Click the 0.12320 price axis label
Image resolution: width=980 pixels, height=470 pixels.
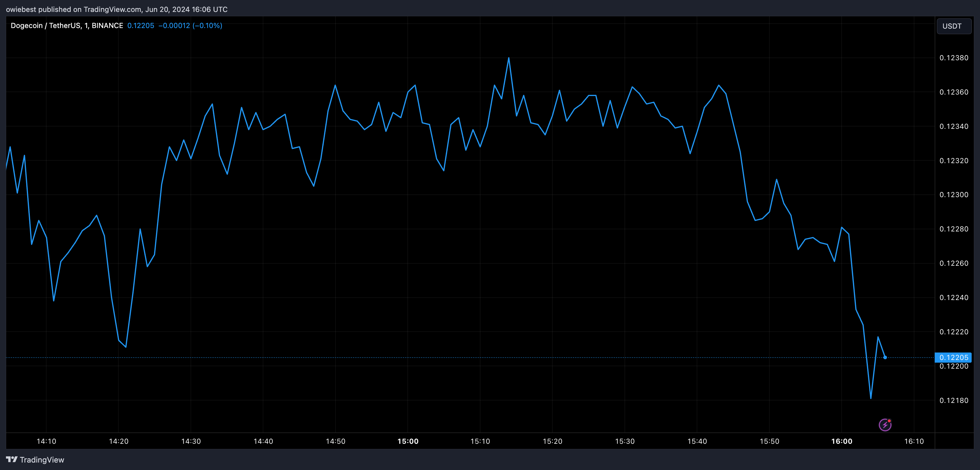point(954,161)
